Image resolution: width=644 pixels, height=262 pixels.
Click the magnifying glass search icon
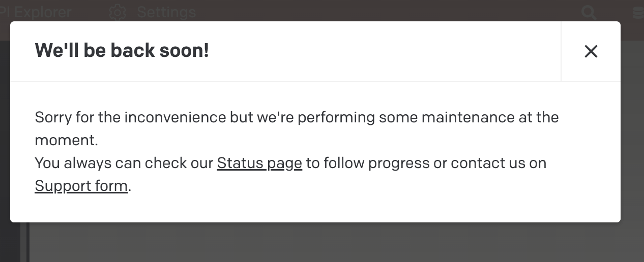click(589, 12)
